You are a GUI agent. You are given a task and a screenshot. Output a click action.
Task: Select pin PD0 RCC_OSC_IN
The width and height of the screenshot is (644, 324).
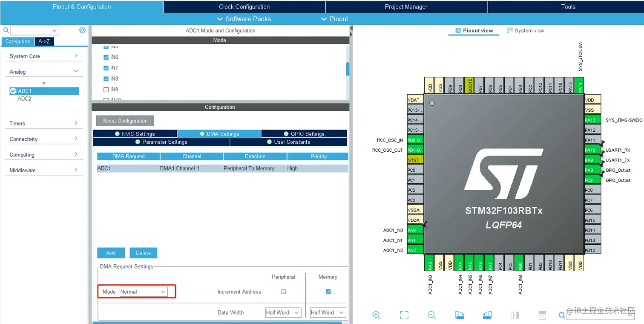pos(415,140)
